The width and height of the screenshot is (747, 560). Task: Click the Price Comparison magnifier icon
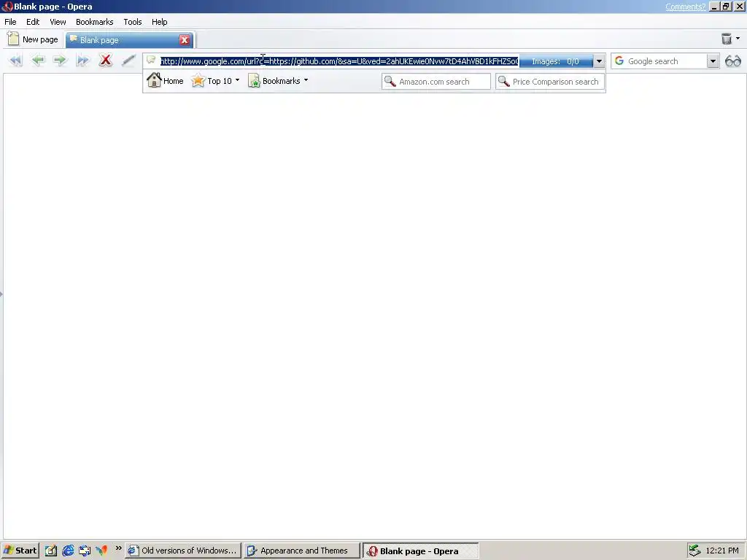[503, 82]
